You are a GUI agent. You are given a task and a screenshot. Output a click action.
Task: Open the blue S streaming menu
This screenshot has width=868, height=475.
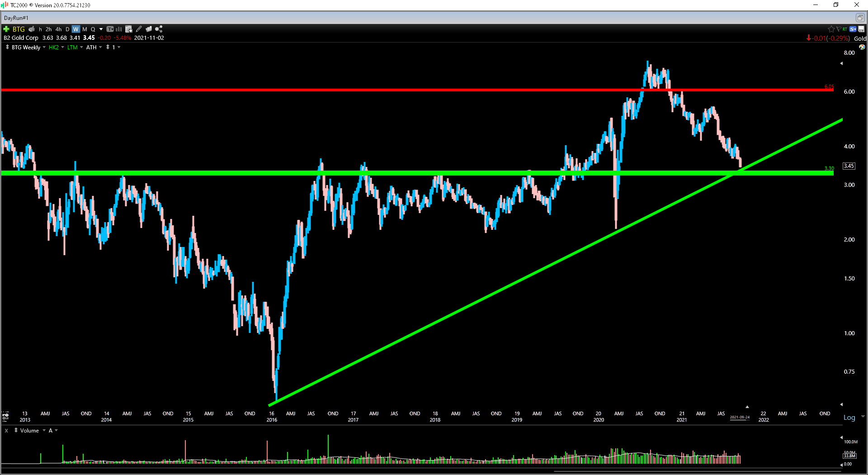pyautogui.click(x=853, y=29)
